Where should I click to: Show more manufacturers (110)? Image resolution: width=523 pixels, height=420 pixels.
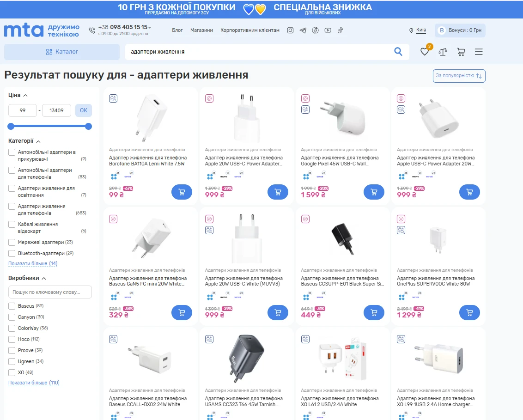[34, 383]
